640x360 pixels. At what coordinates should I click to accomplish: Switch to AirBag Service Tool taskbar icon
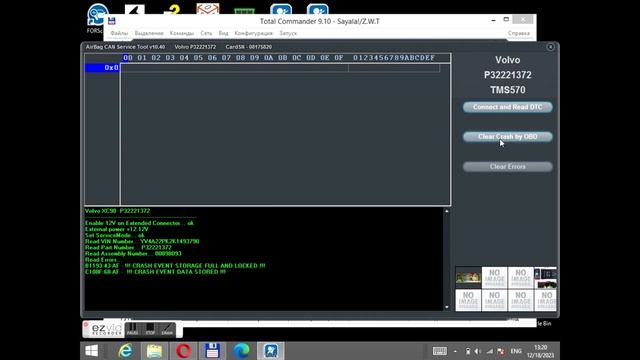(x=271, y=351)
